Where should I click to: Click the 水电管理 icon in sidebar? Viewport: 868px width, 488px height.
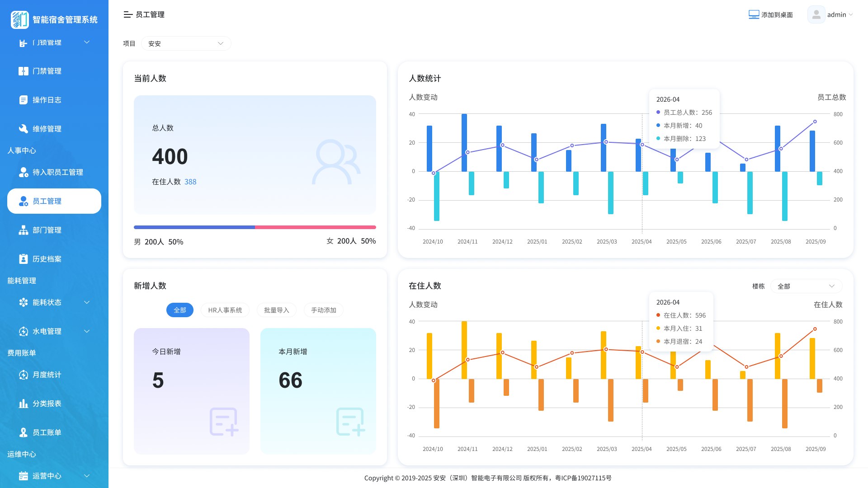[24, 331]
